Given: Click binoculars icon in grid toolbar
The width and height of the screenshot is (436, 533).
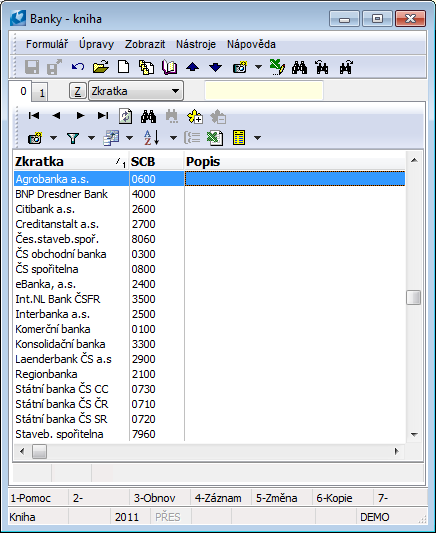Looking at the screenshot, I should point(149,117).
